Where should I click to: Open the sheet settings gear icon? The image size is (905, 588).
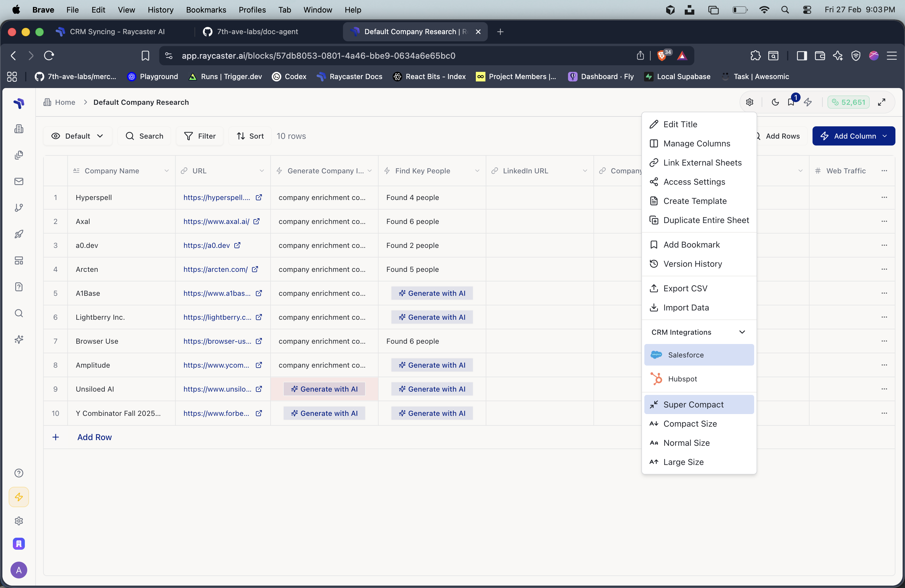pyautogui.click(x=749, y=102)
